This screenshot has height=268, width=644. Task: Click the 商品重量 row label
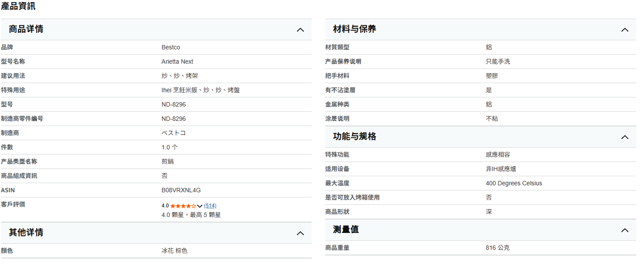click(337, 248)
